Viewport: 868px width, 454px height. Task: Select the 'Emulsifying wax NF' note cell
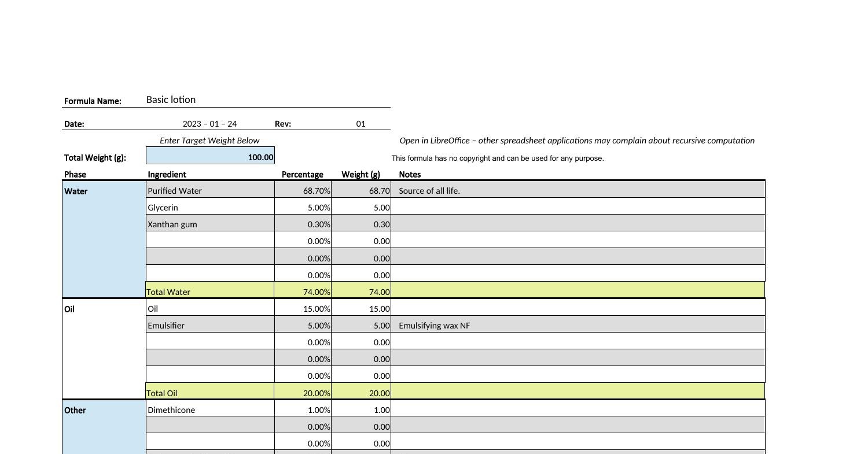pos(435,325)
